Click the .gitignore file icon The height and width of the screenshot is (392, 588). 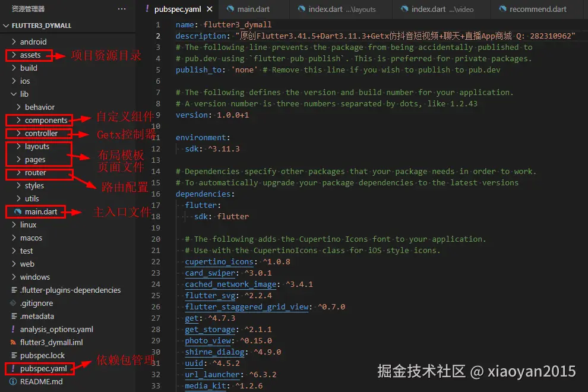coord(14,303)
